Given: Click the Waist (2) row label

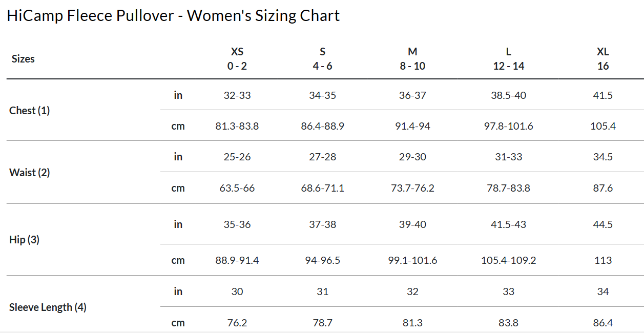Looking at the screenshot, I should [30, 173].
